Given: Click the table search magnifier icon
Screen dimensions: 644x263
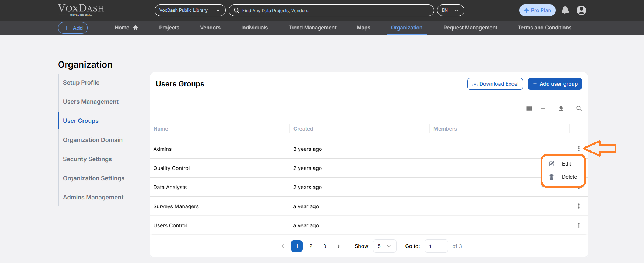Looking at the screenshot, I should click(x=579, y=109).
